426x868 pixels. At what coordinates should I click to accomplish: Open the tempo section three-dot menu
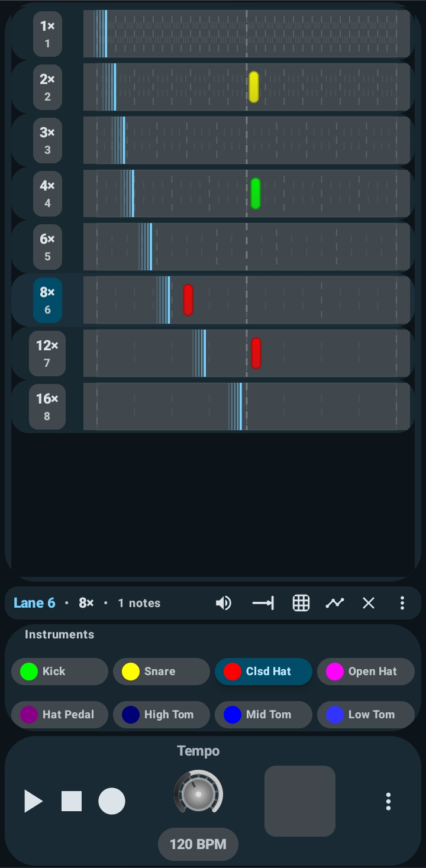coord(388,801)
